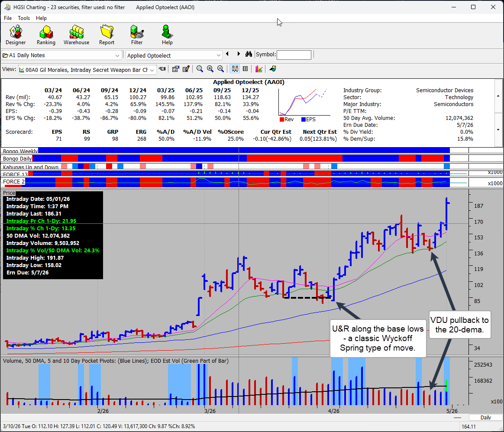Click the Semiconductor Devices industry group value
This screenshot has width=504, height=432.
445,90
